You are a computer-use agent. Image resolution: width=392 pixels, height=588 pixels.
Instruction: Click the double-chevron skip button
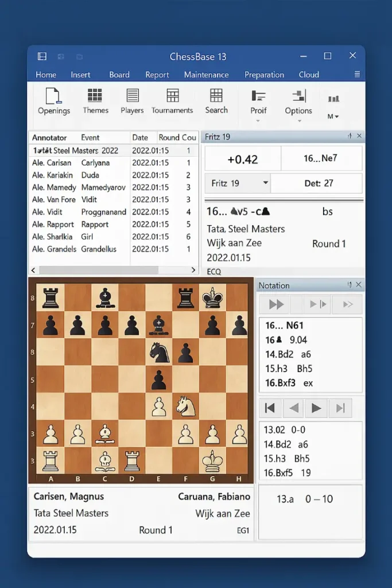(x=347, y=304)
